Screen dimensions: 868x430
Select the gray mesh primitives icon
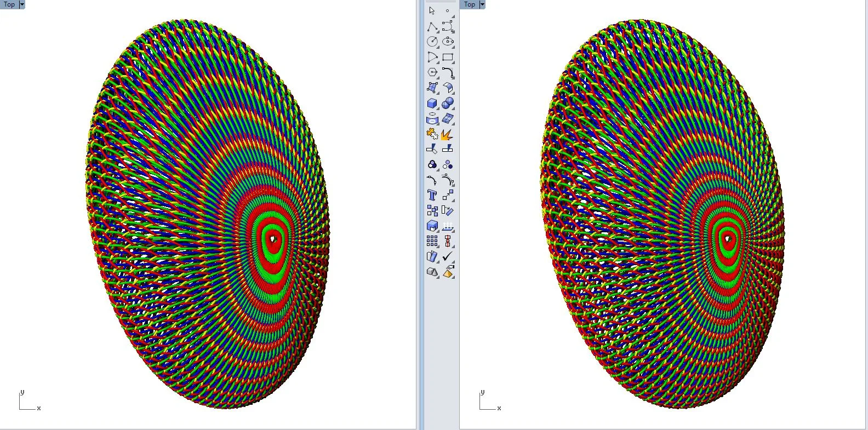pyautogui.click(x=432, y=272)
